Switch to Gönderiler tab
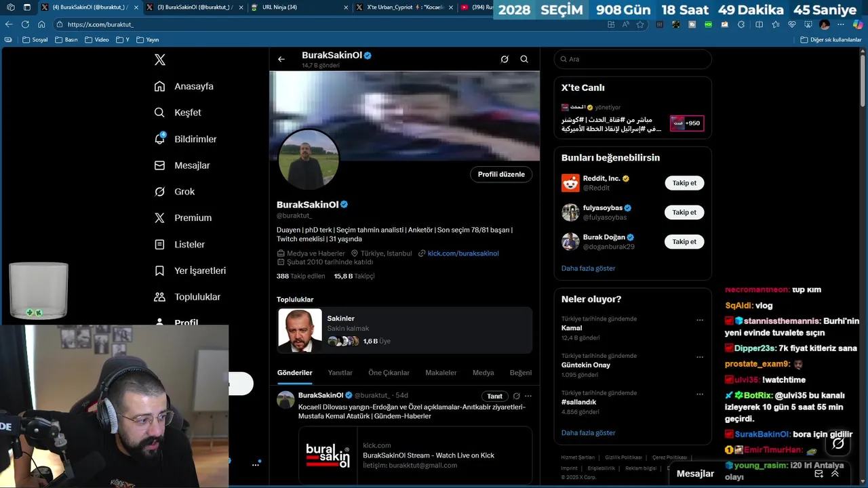 pyautogui.click(x=294, y=373)
